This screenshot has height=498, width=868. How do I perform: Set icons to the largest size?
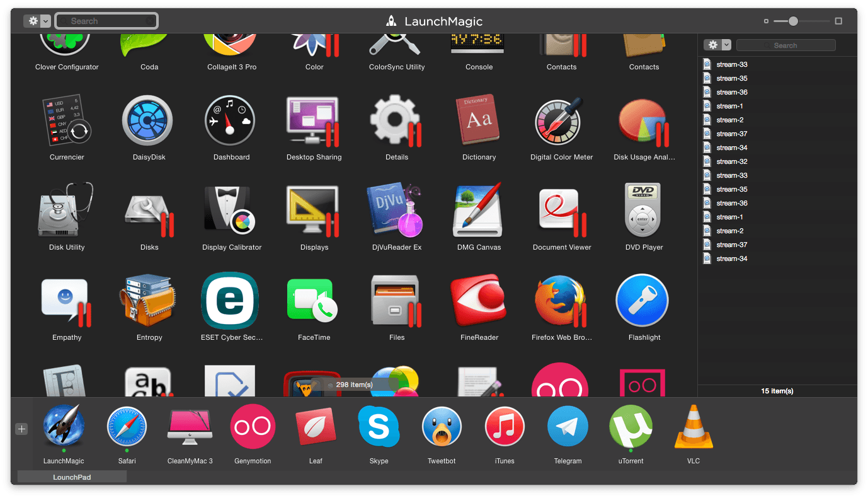coord(838,21)
